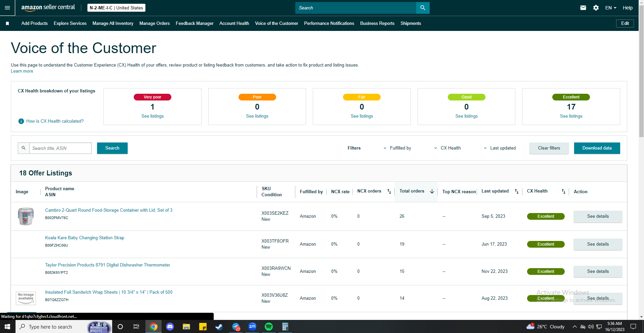This screenshot has height=333, width=644.
Task: Navigate to Manage Orders
Action: [155, 24]
